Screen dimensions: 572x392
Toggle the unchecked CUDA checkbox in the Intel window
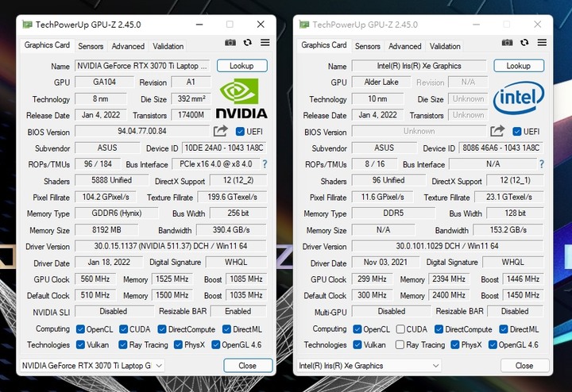pos(400,329)
